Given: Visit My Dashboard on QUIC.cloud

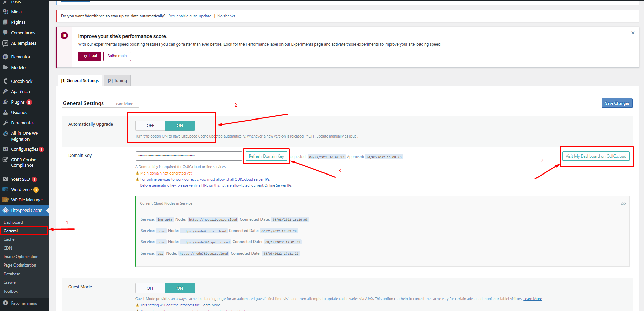Looking at the screenshot, I should (596, 156).
